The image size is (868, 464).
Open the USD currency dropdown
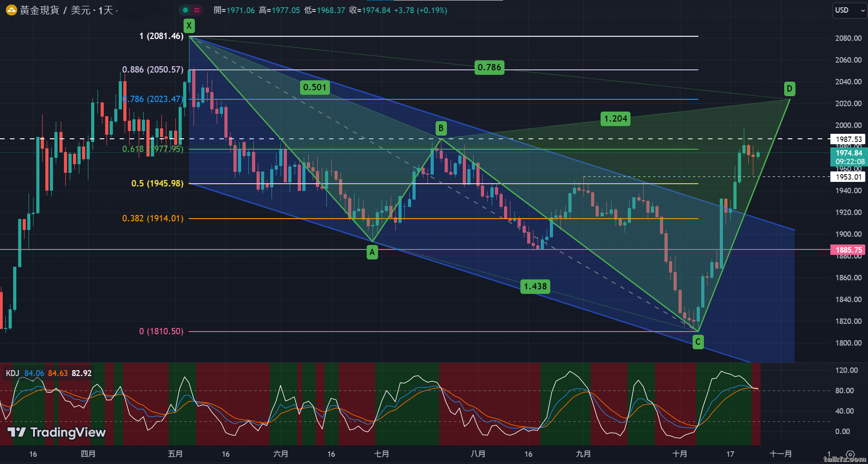(850, 10)
